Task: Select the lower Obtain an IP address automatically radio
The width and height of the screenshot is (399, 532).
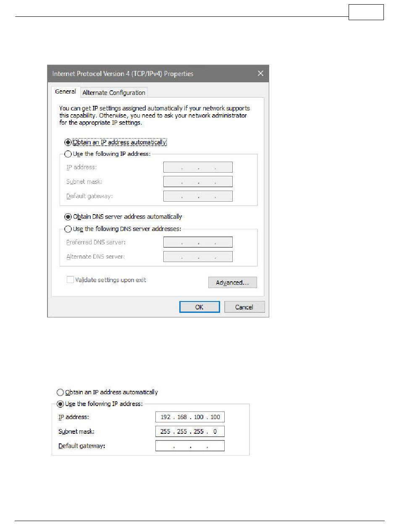Action: tap(107, 392)
